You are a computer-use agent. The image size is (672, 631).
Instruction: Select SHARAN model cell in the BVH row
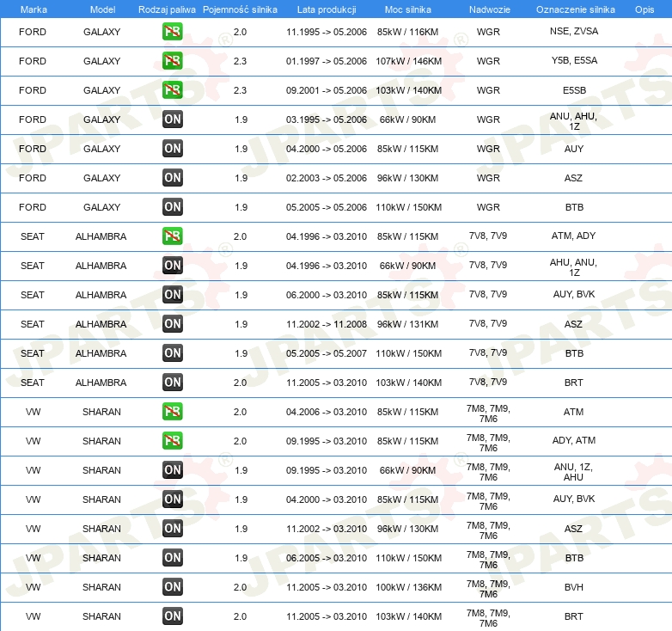tap(101, 587)
